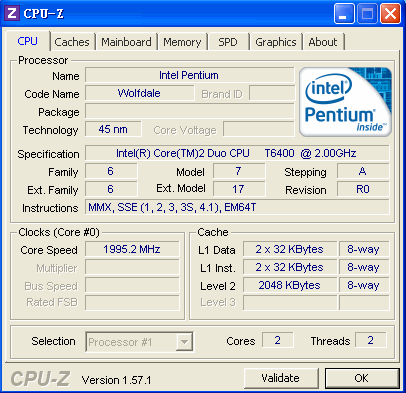Click the empty Multiplier field

[x=132, y=267]
